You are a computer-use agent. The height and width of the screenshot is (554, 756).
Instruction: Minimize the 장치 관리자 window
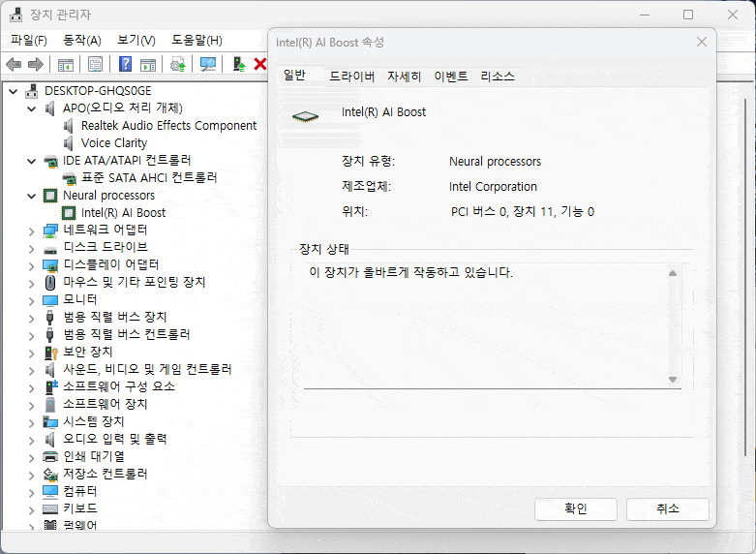[645, 15]
